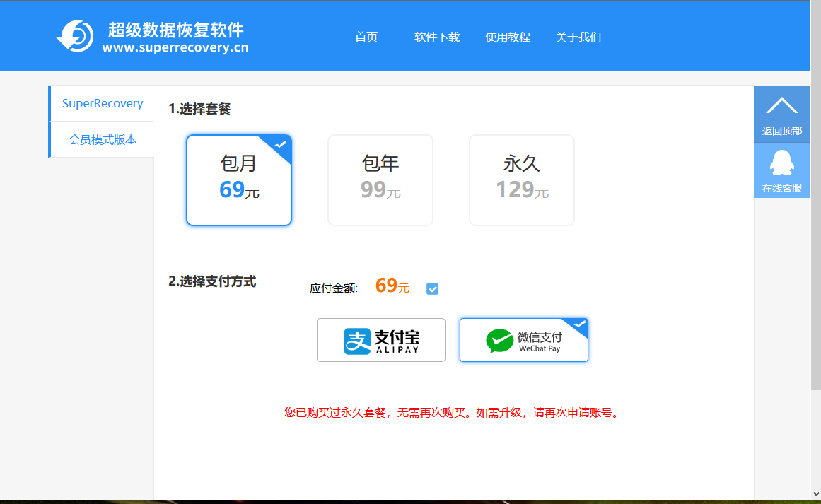The image size is (821, 504).
Task: Go to 首页 in the navigation bar
Action: pos(366,37)
